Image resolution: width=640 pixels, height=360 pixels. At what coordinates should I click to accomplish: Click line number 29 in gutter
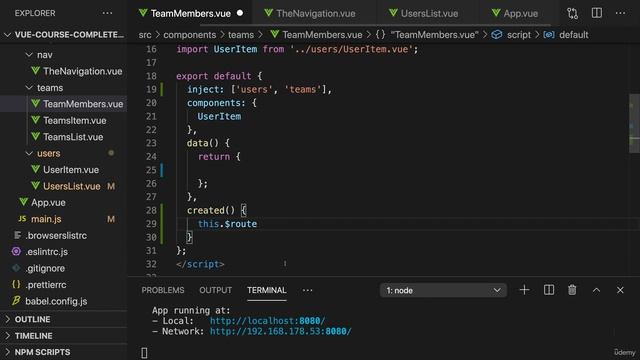[x=151, y=224]
